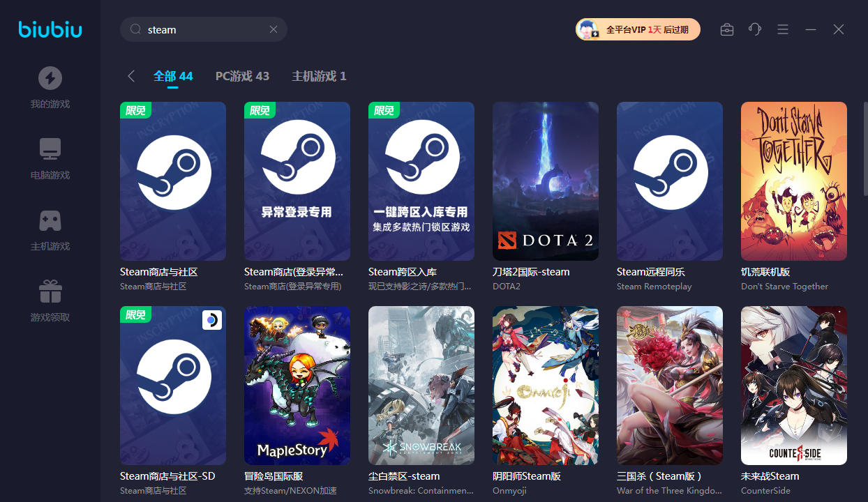This screenshot has height=502, width=868.
Task: Open the DOTA 2 game card
Action: pos(545,181)
